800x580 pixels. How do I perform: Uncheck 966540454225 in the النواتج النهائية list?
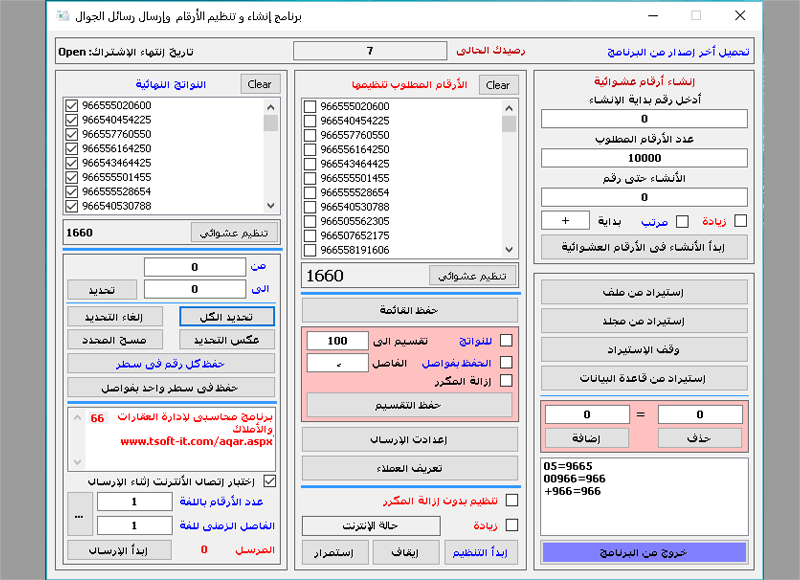[71, 120]
